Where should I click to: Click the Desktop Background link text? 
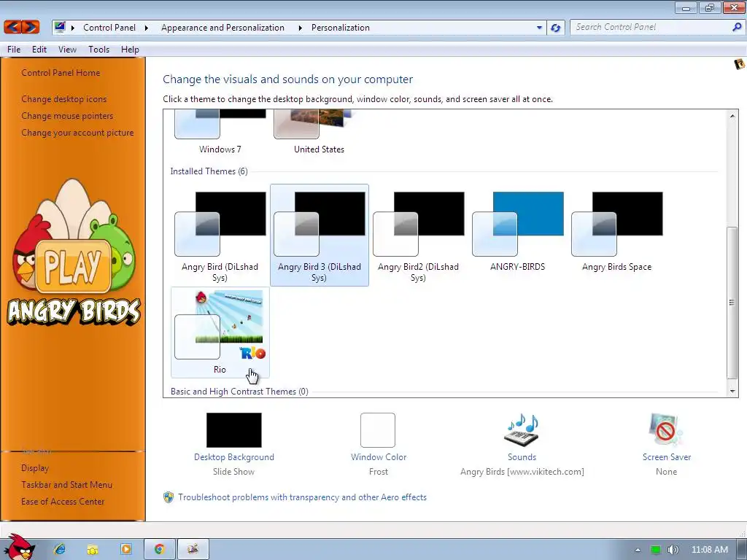(234, 457)
